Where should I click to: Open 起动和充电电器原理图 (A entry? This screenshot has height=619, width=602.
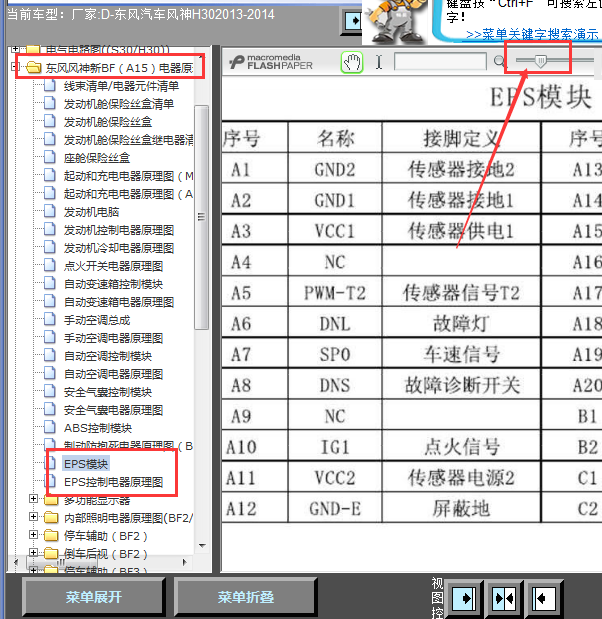point(128,194)
